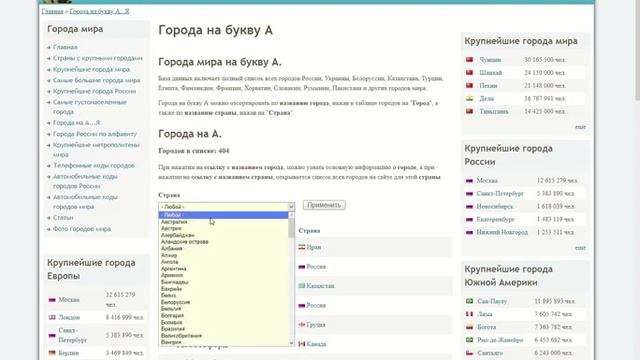
Task: Click Russian flag beside Санкт-Петербург in Russia list
Action: coord(469,193)
